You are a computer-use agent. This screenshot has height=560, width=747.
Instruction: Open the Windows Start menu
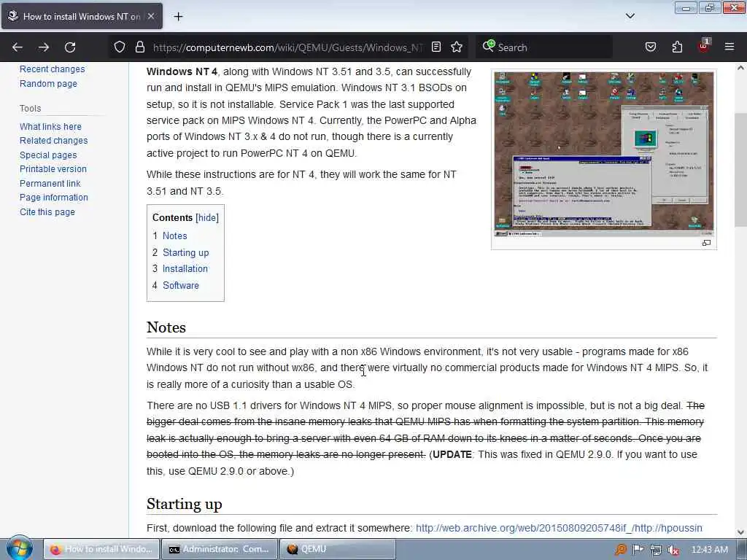(19, 548)
